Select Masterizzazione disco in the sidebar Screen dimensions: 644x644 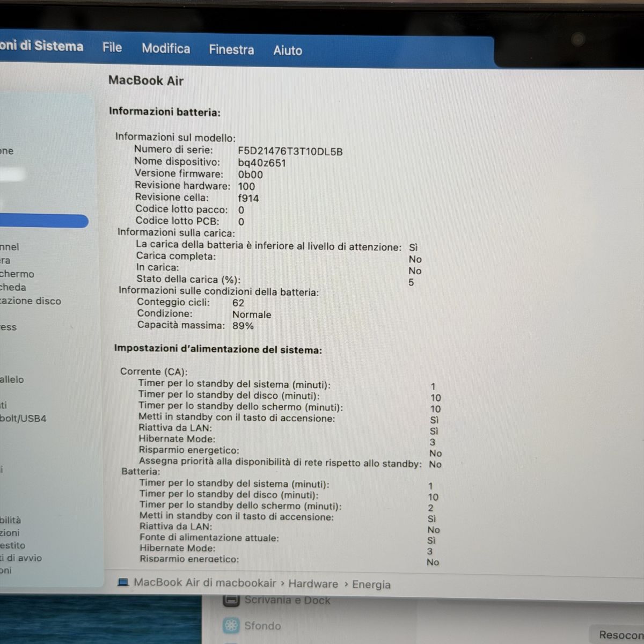(31, 301)
